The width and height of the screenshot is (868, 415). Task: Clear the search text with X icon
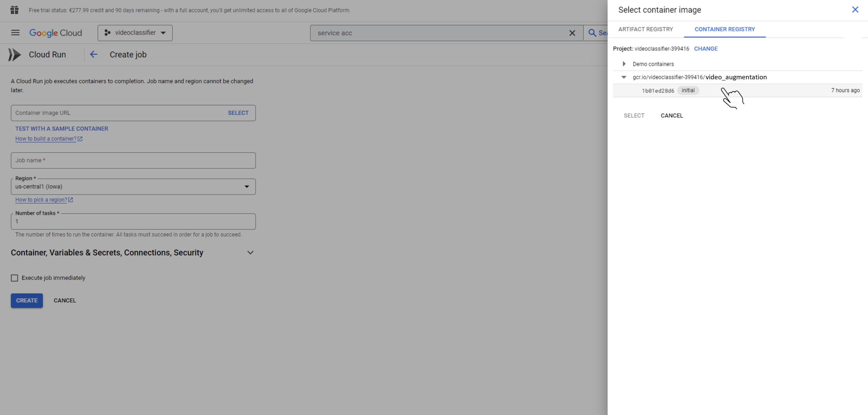pos(572,33)
